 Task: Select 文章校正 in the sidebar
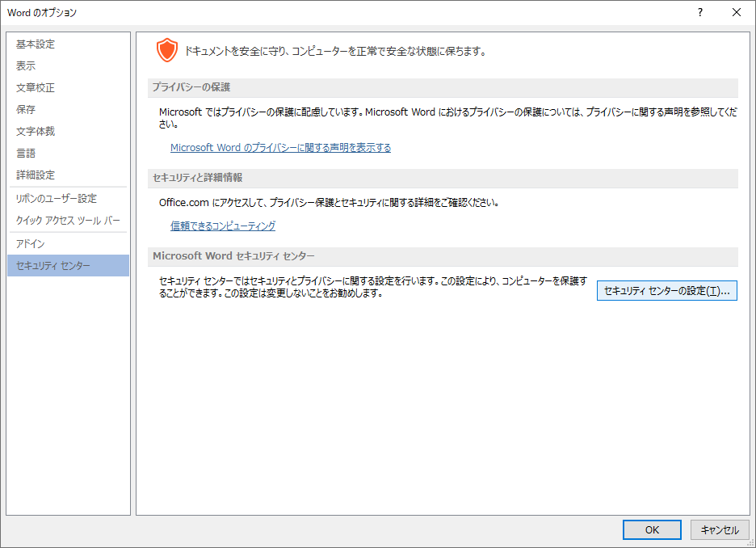click(36, 88)
